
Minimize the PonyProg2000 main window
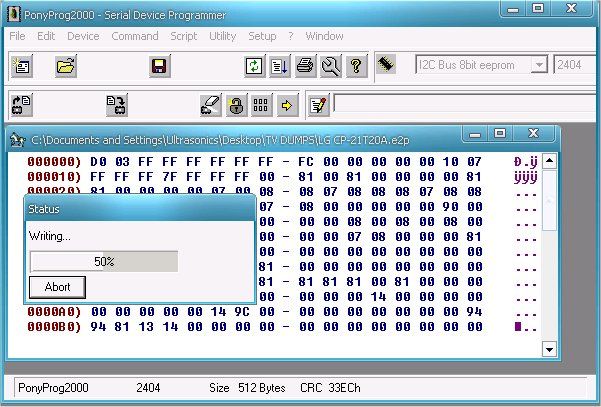coord(512,9)
